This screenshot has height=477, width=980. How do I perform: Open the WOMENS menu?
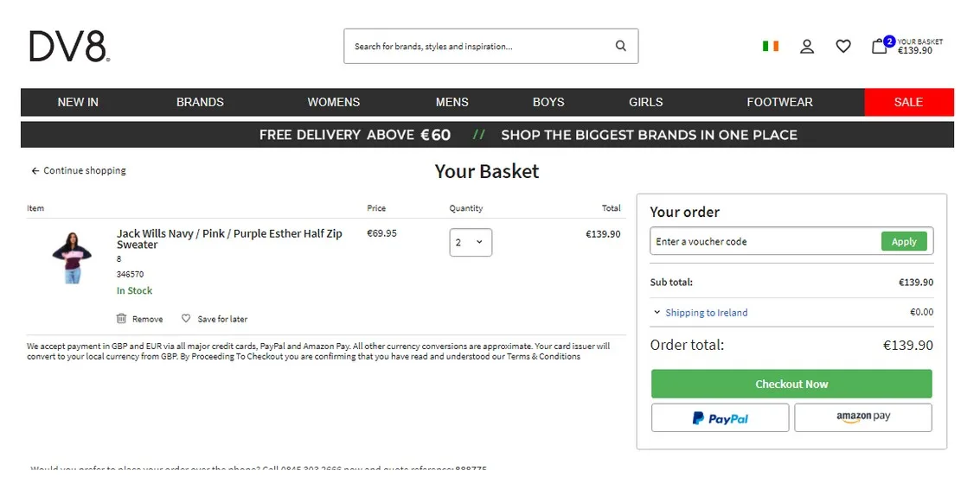pyautogui.click(x=333, y=102)
